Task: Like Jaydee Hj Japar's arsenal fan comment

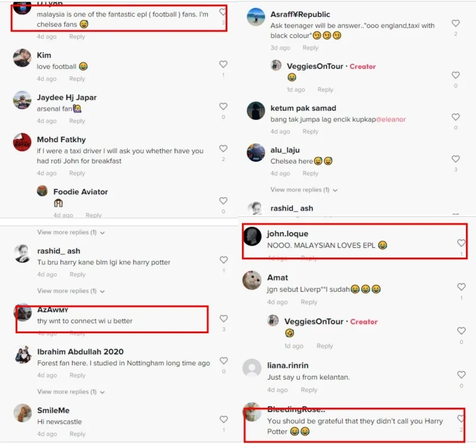Action: (223, 106)
